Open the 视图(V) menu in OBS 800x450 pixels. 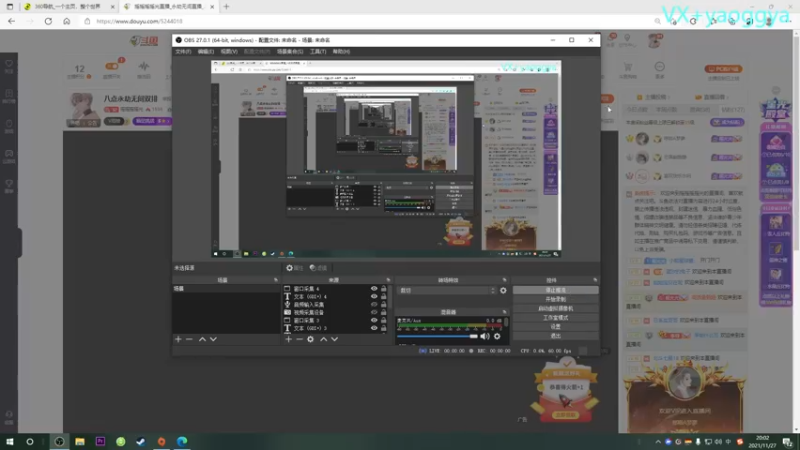[229, 52]
